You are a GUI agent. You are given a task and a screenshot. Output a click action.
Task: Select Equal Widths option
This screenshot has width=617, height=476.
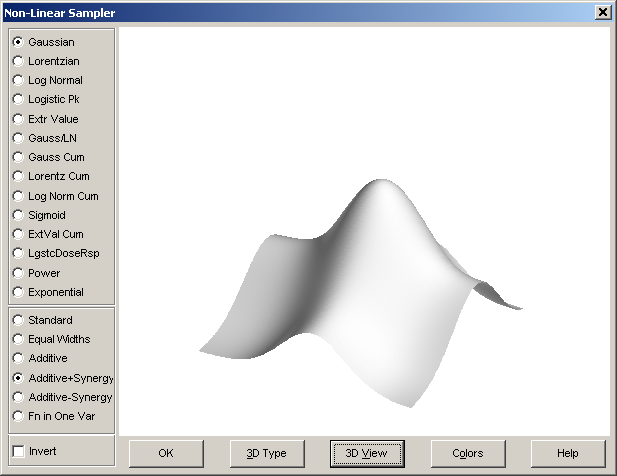coord(52,339)
